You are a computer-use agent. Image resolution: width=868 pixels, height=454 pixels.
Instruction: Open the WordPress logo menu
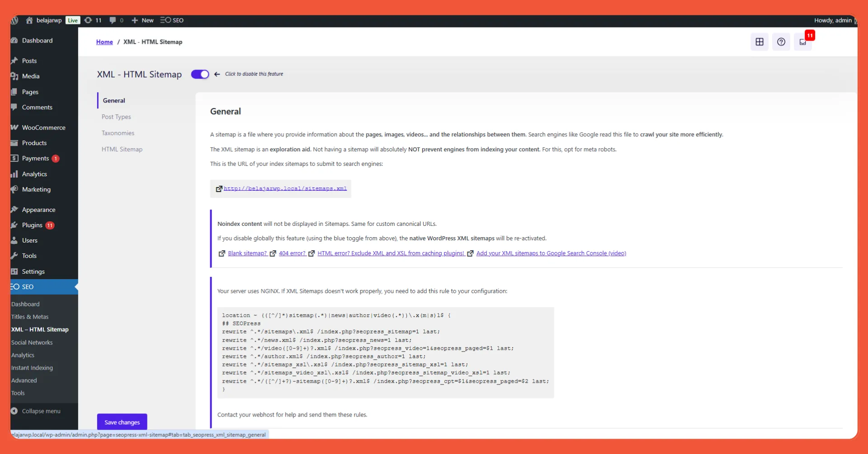[14, 20]
